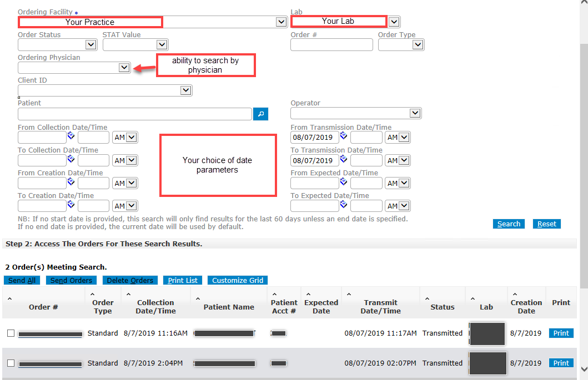Click the Reset button
This screenshot has width=588, height=380.
pyautogui.click(x=547, y=224)
